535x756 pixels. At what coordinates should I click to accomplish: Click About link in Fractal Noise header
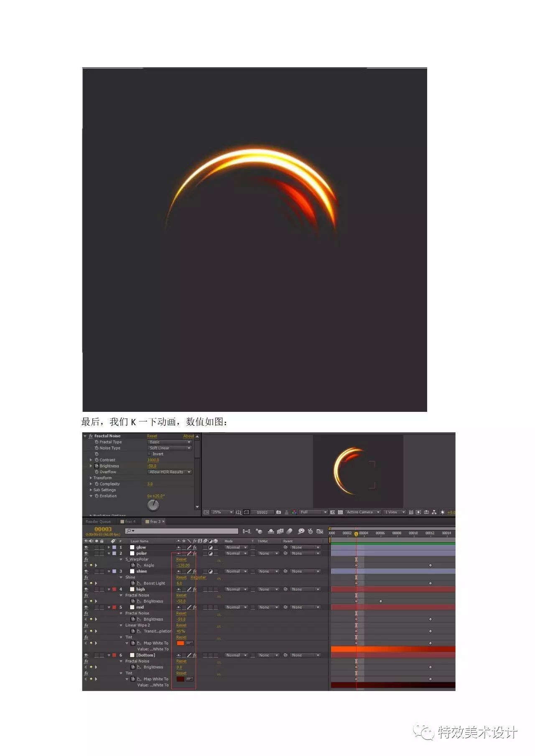189,436
